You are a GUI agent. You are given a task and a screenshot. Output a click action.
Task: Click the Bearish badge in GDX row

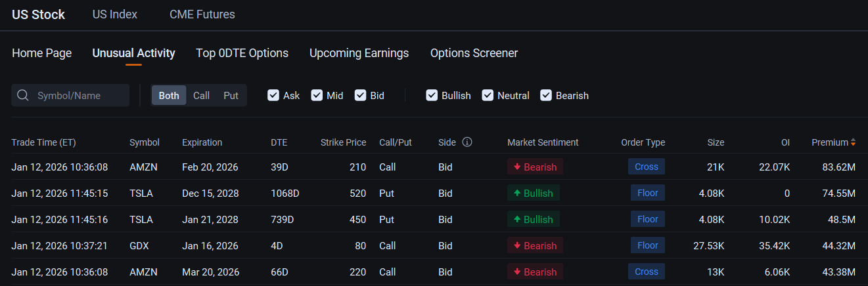click(535, 245)
